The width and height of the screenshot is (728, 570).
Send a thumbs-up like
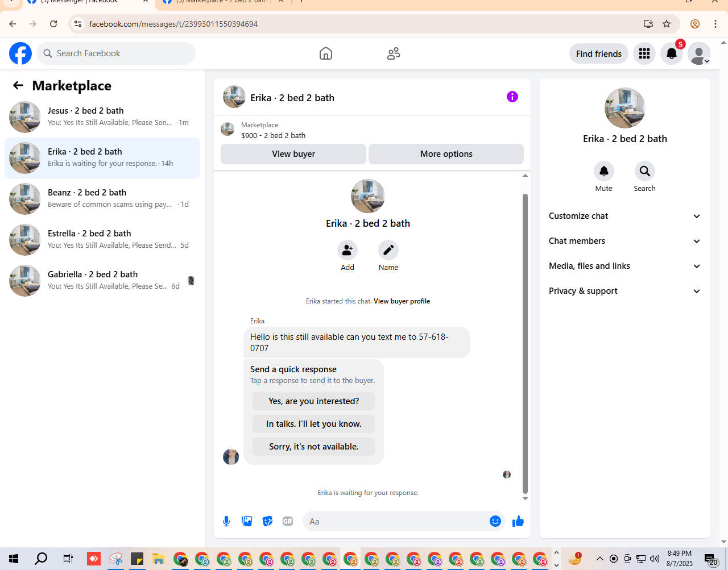pyautogui.click(x=518, y=521)
